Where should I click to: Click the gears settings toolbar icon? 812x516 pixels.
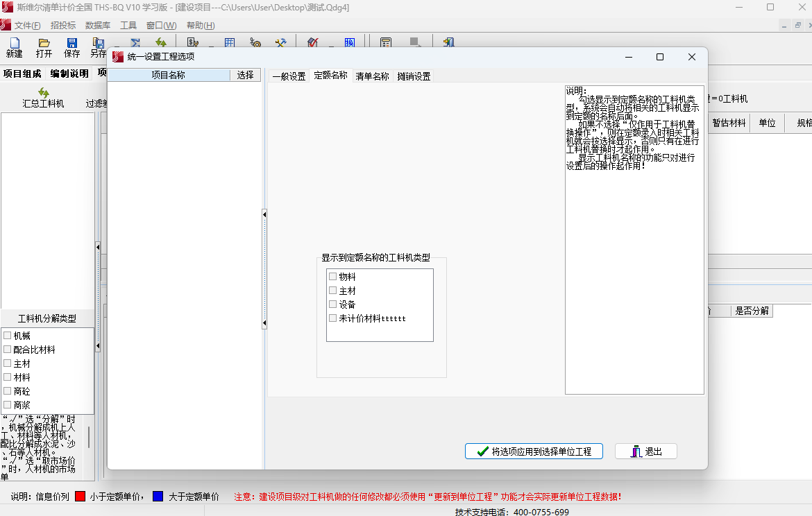pyautogui.click(x=255, y=42)
